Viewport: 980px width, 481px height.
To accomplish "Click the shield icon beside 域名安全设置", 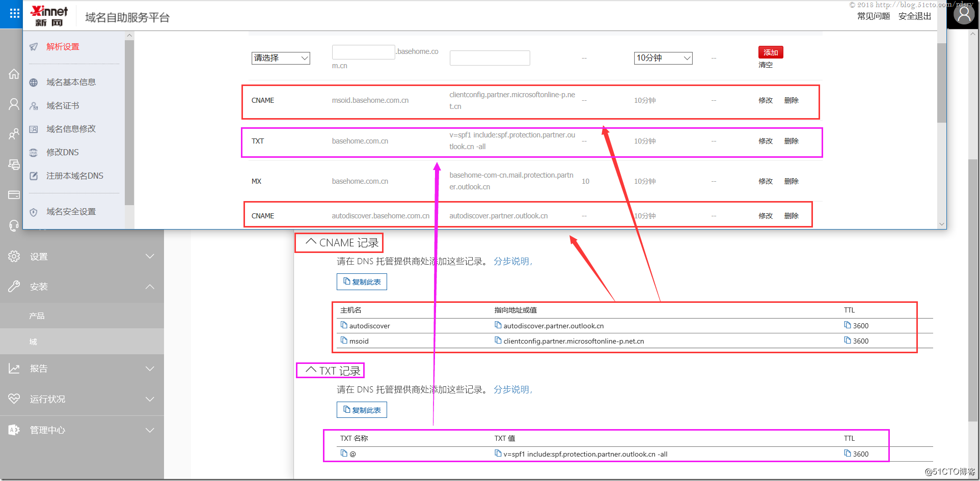I will click(34, 212).
